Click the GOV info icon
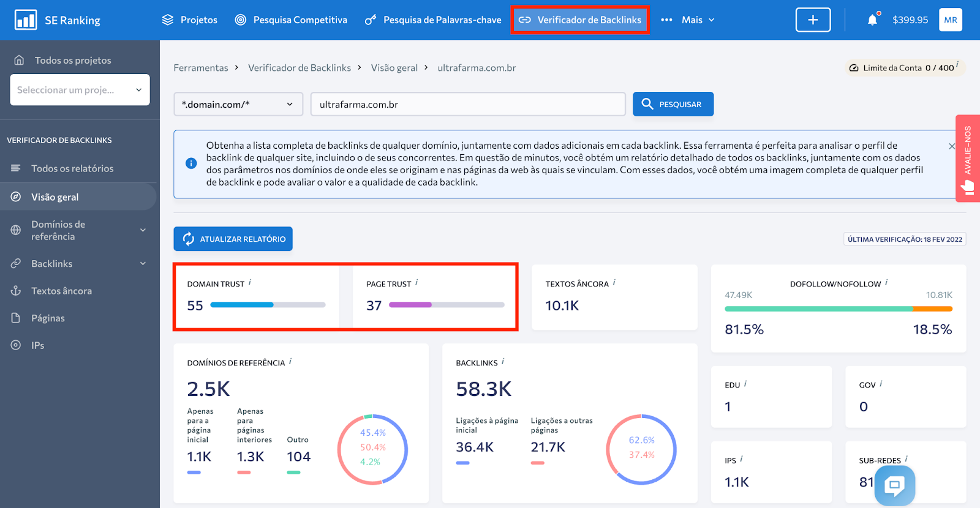980x508 pixels. coord(881,384)
